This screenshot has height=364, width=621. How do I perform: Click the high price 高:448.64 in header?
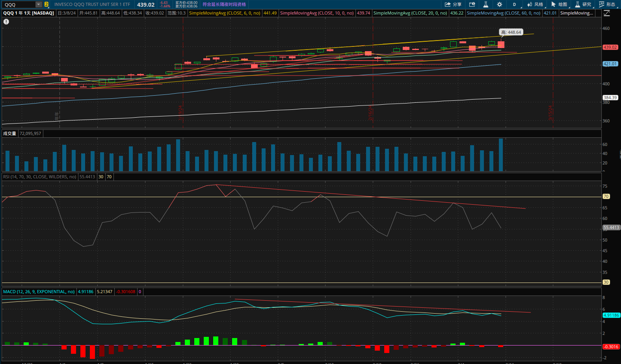pyautogui.click(x=110, y=13)
